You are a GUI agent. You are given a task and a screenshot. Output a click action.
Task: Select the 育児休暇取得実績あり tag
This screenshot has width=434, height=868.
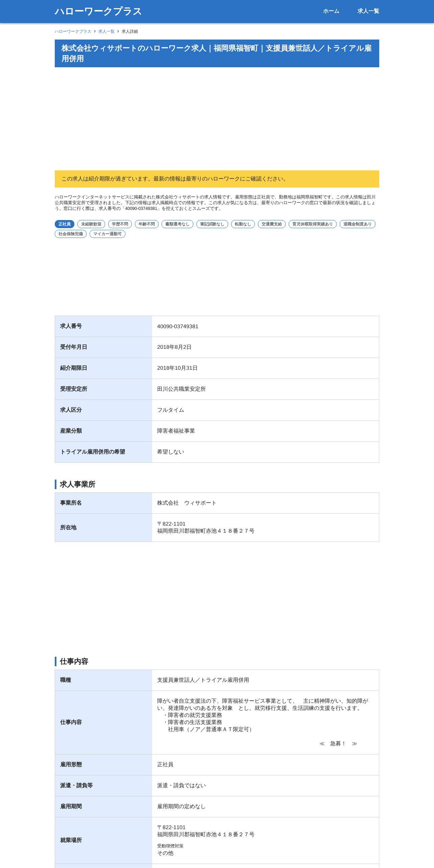tap(313, 224)
